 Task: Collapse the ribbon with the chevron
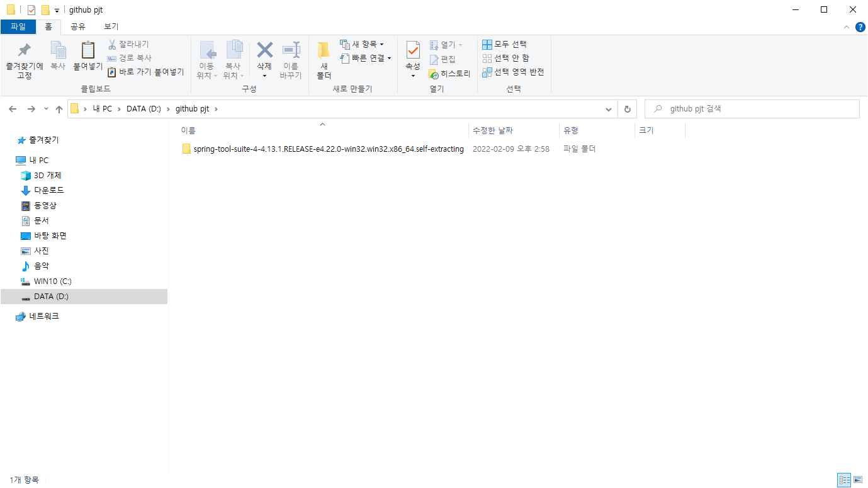coord(846,27)
